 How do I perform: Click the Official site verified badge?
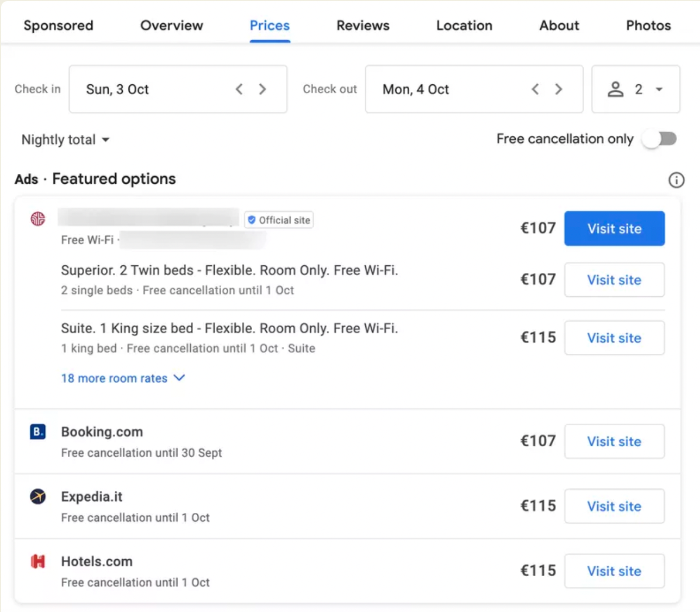coord(279,220)
